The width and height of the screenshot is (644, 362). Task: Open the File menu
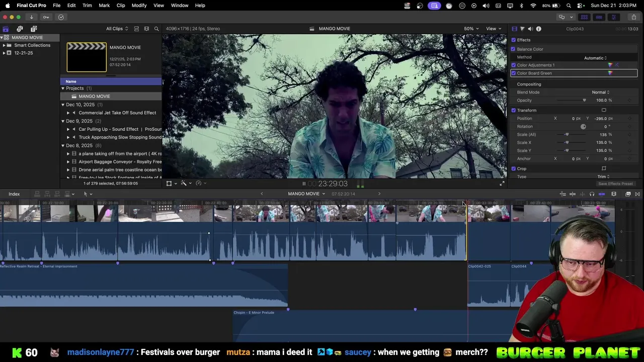tap(57, 6)
